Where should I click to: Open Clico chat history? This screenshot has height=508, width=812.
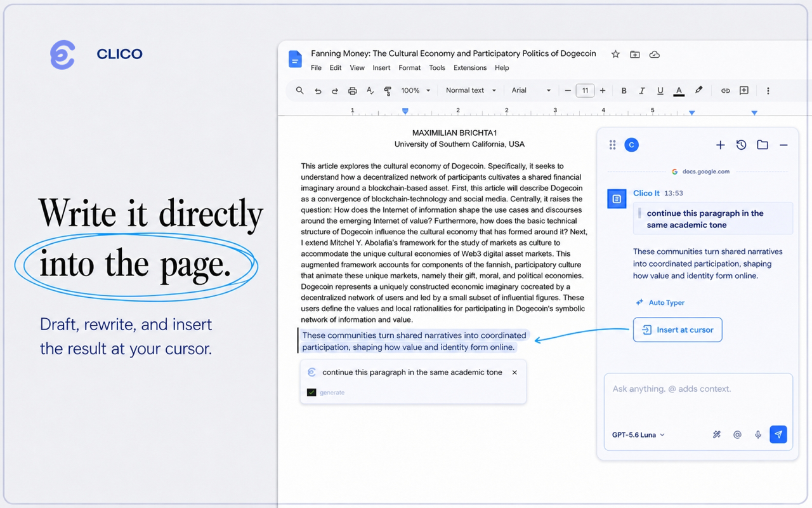(x=741, y=145)
